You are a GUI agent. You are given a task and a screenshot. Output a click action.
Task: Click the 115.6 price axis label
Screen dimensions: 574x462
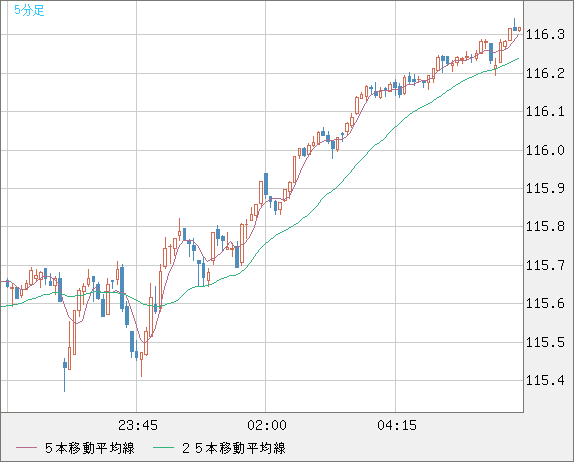pyautogui.click(x=545, y=303)
